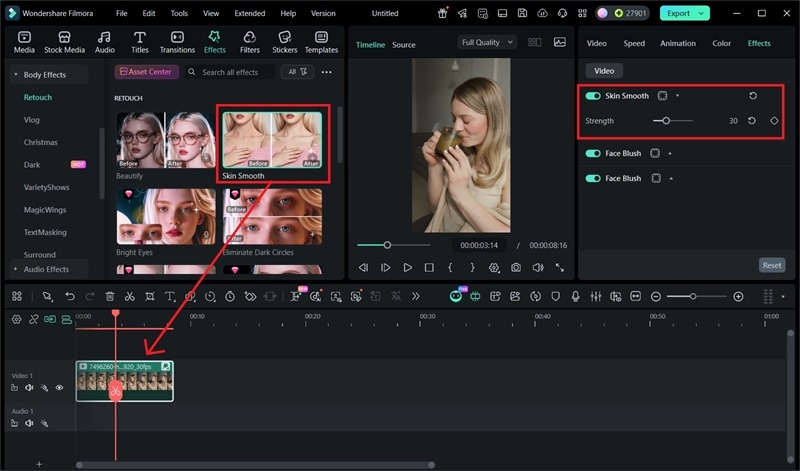Screen dimensions: 800x471
Task: Hide the Video 1 track with the eye icon
Action: coord(59,388)
